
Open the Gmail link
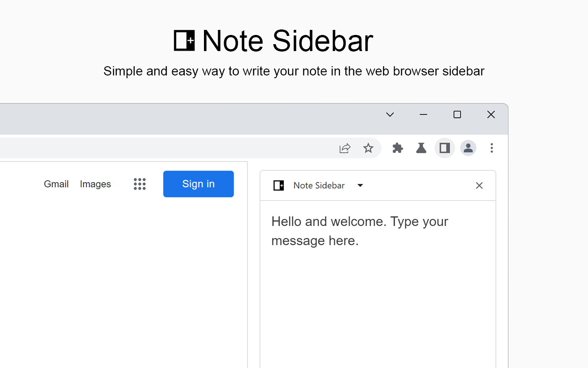click(56, 184)
